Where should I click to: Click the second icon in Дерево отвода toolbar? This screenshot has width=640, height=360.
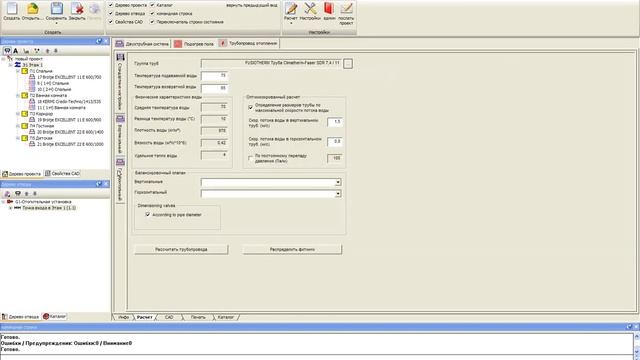(x=18, y=193)
